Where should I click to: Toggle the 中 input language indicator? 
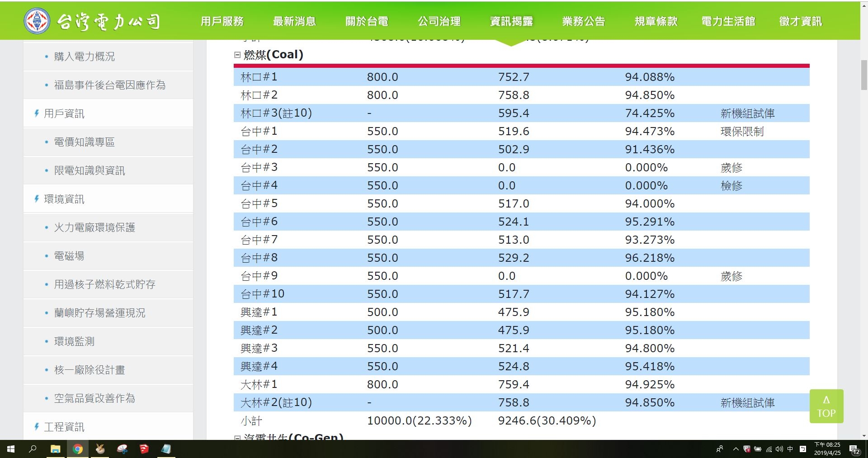(x=790, y=449)
